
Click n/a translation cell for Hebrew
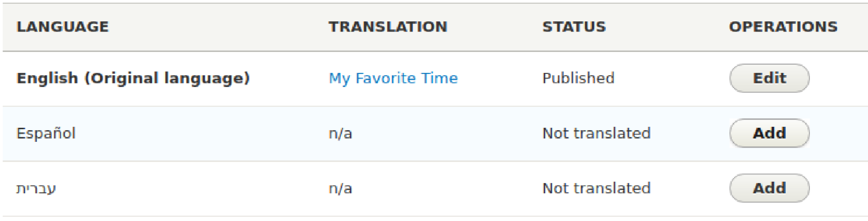pos(340,188)
